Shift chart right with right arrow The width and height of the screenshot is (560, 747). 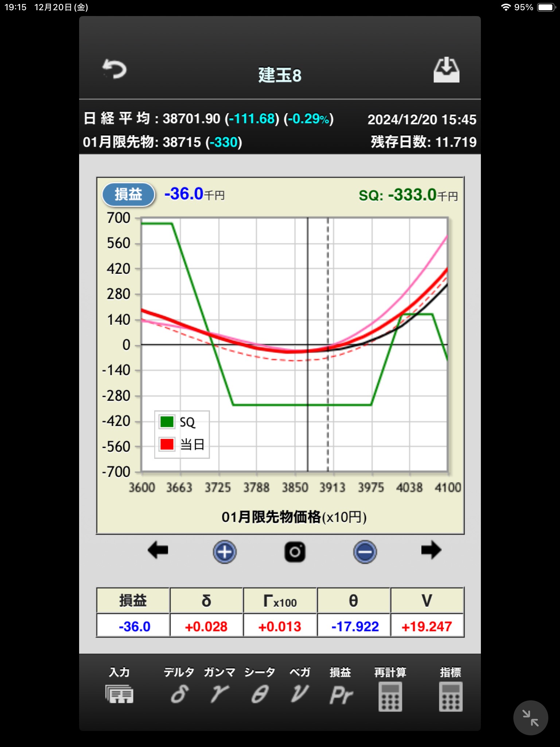tap(431, 550)
